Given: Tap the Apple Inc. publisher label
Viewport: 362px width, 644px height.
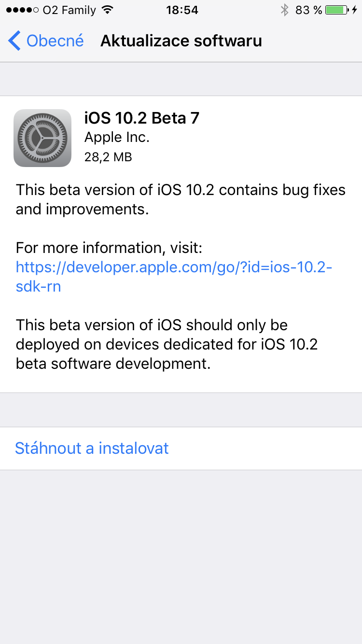Looking at the screenshot, I should (x=117, y=138).
